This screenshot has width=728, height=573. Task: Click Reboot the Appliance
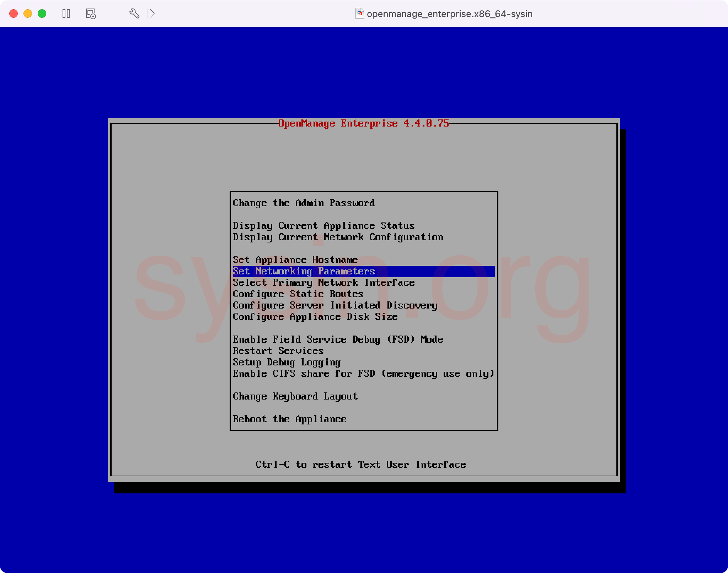tap(289, 419)
